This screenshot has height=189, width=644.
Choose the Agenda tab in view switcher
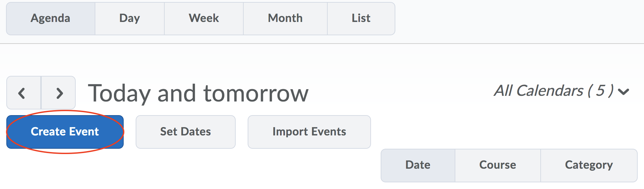pos(51,18)
